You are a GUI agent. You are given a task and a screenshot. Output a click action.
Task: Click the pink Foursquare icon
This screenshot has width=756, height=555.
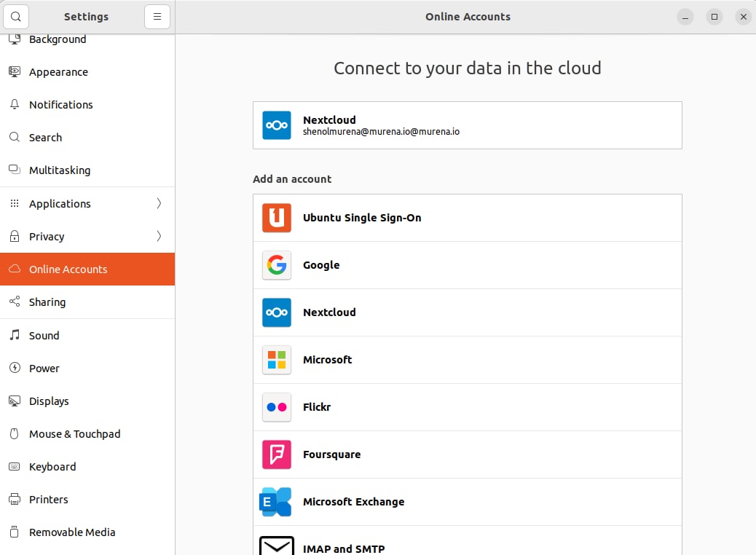click(277, 454)
